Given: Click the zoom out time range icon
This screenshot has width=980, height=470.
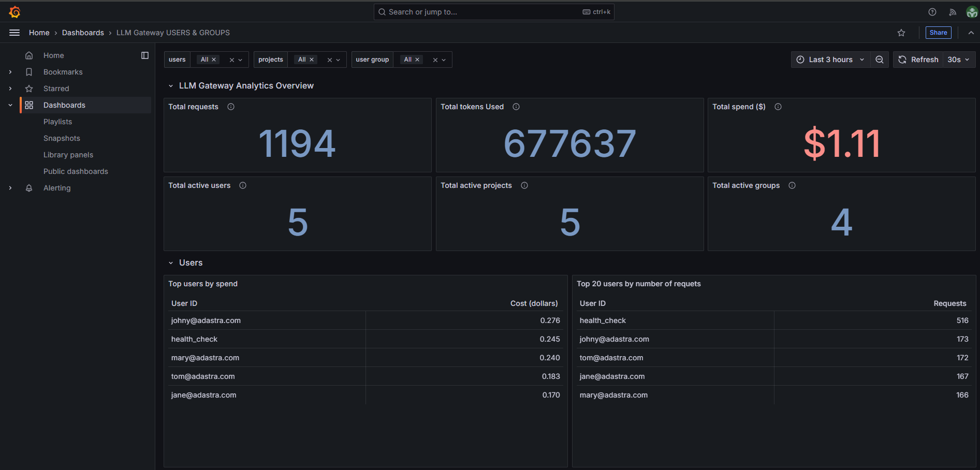Looking at the screenshot, I should [880, 60].
